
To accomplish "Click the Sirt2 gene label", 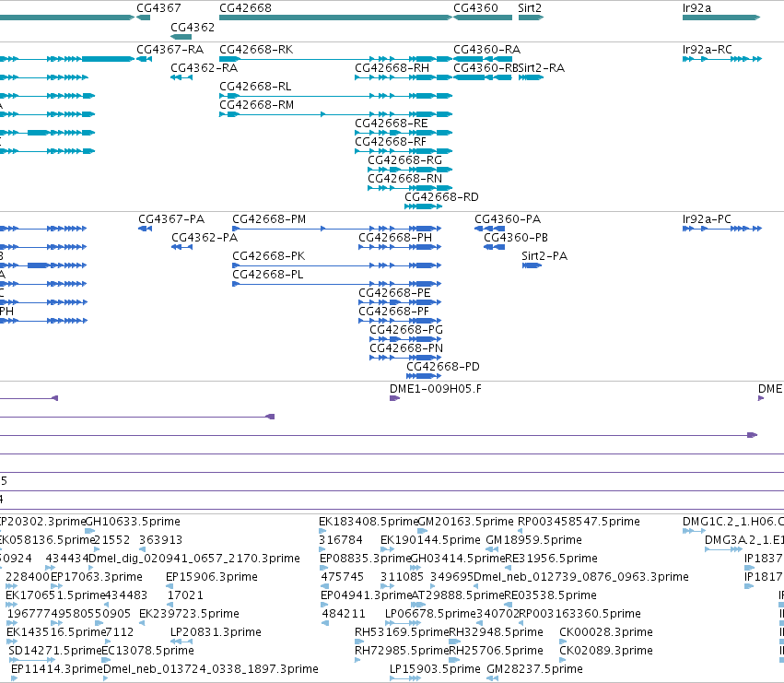I will coord(530,8).
